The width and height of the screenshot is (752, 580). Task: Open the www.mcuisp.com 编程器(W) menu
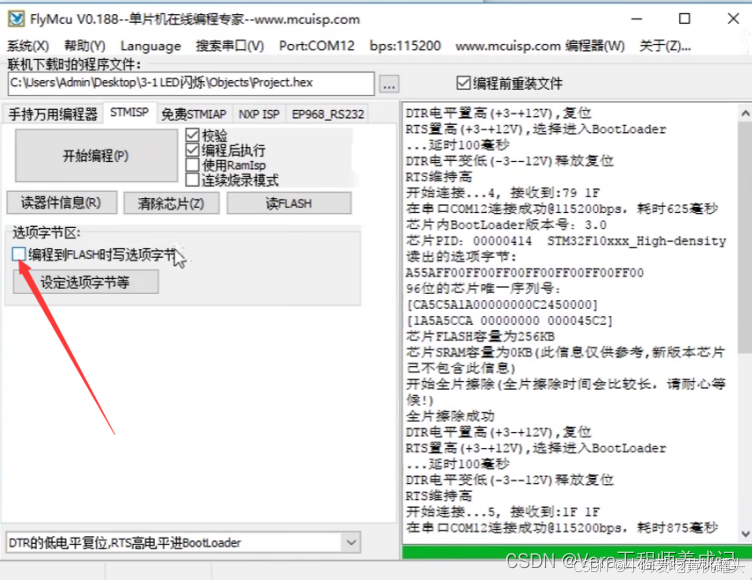(x=540, y=46)
